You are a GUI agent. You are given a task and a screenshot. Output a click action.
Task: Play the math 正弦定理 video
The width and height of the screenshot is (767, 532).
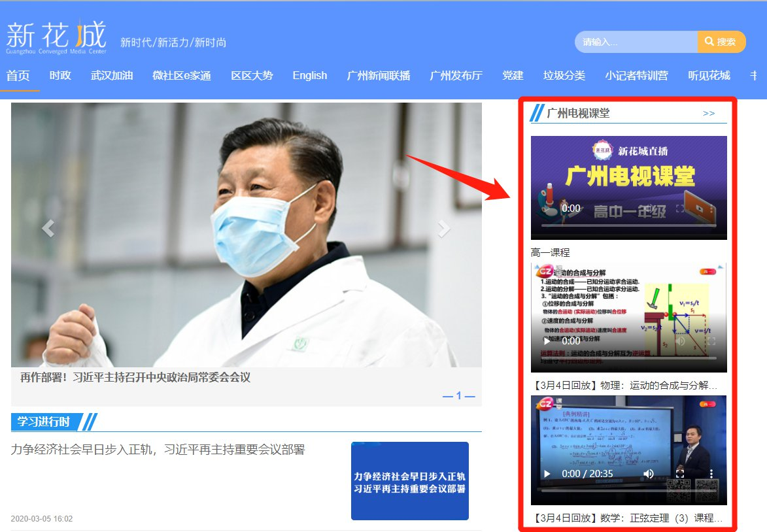point(547,474)
